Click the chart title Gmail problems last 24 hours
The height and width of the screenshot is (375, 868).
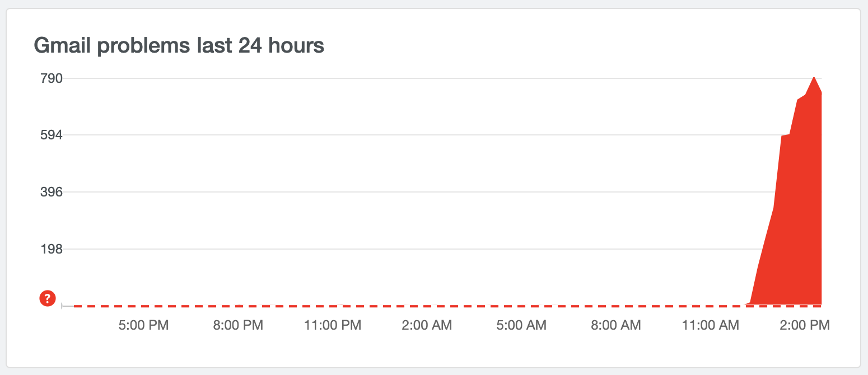(179, 45)
